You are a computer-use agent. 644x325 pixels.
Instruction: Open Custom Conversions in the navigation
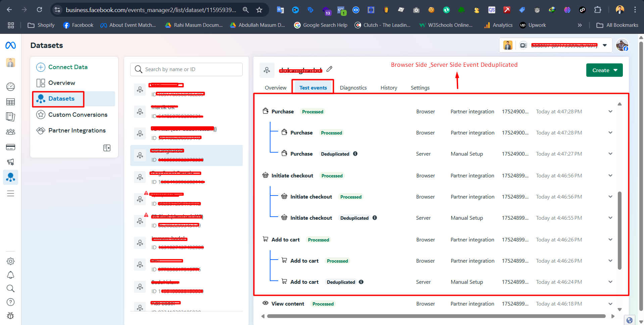click(x=78, y=115)
